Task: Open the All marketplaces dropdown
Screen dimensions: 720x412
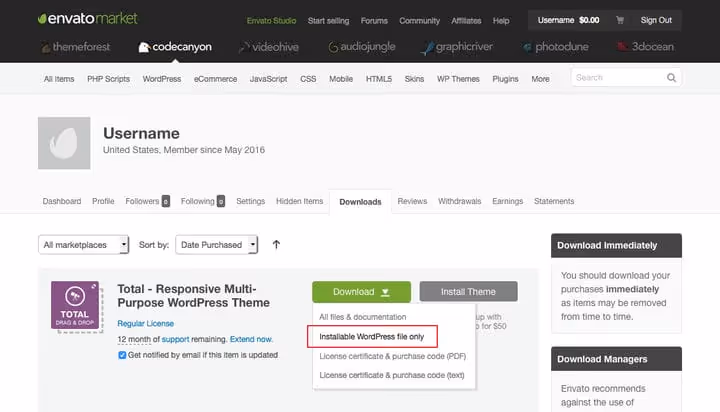Action: pos(84,245)
